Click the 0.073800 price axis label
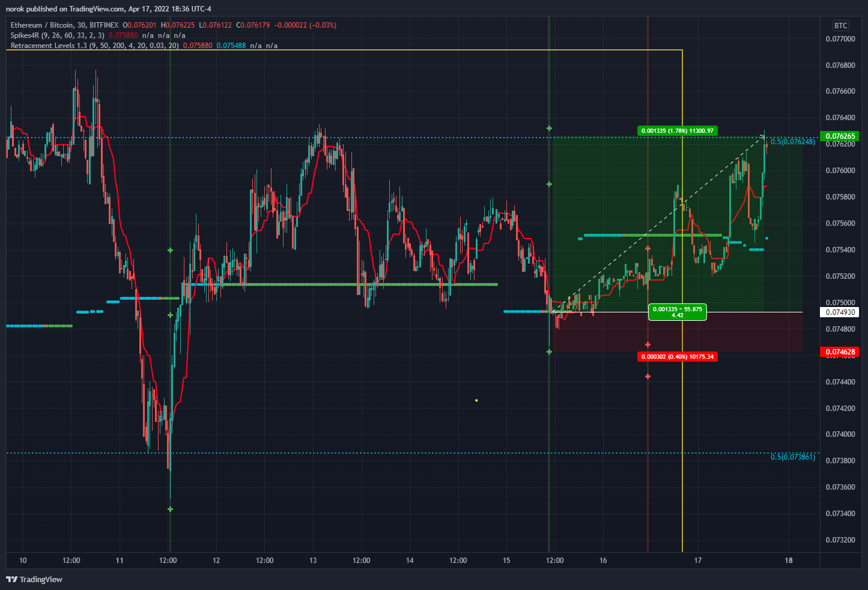Image resolution: width=868 pixels, height=590 pixels. point(840,461)
